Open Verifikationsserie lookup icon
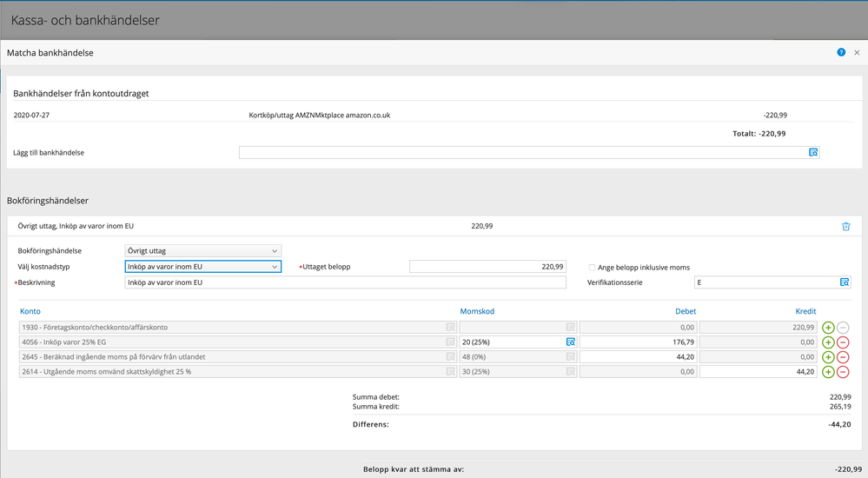Viewport: 868px width, 478px height. pyautogui.click(x=844, y=282)
